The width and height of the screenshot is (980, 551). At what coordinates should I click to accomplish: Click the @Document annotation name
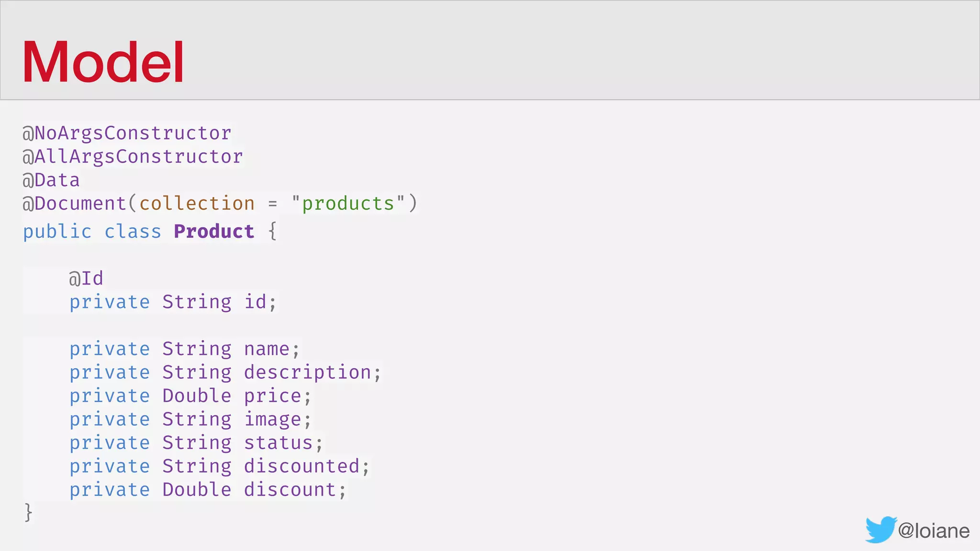[74, 203]
